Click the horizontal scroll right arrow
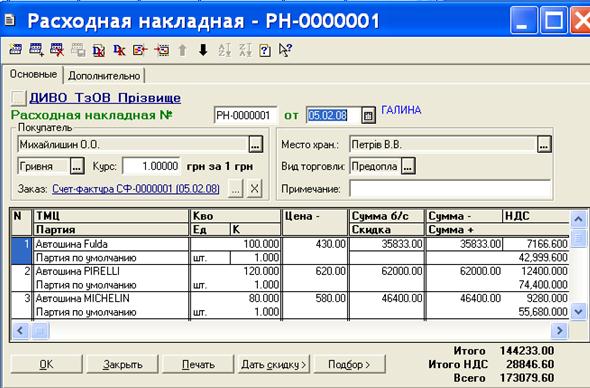The image size is (590, 388). (560, 331)
